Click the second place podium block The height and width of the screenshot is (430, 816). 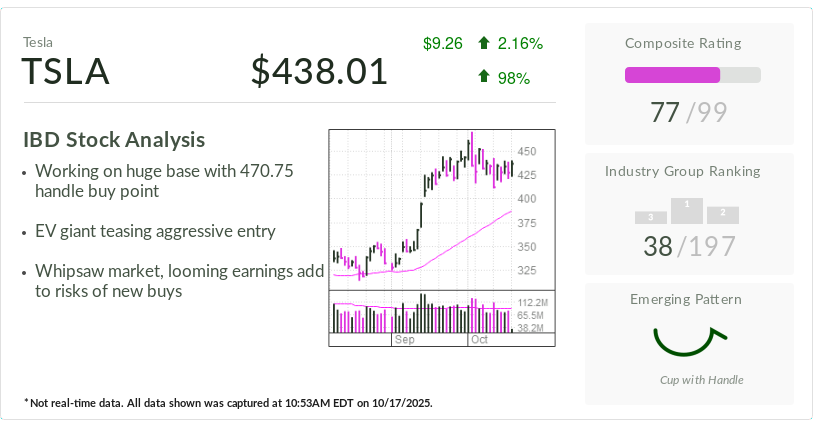click(722, 214)
